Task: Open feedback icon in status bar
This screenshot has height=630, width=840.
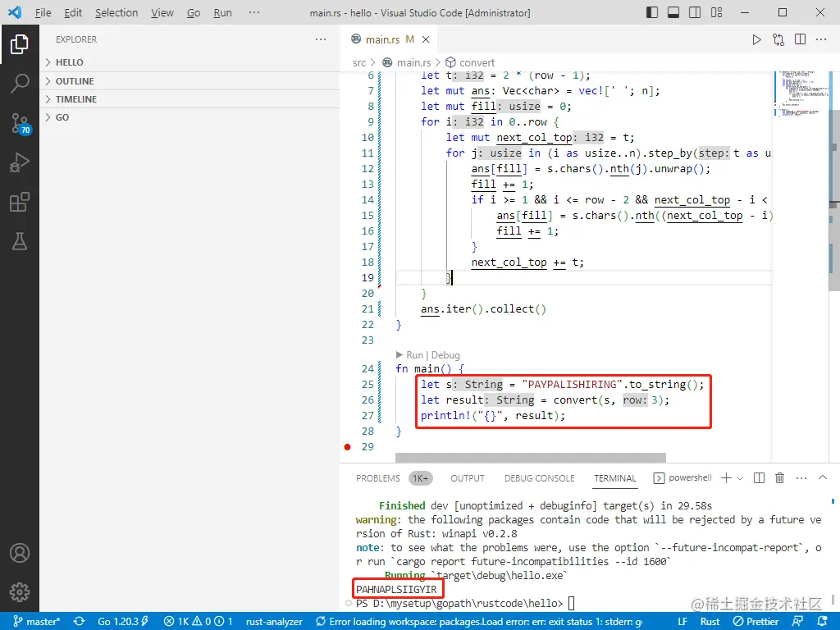Action: (797, 622)
